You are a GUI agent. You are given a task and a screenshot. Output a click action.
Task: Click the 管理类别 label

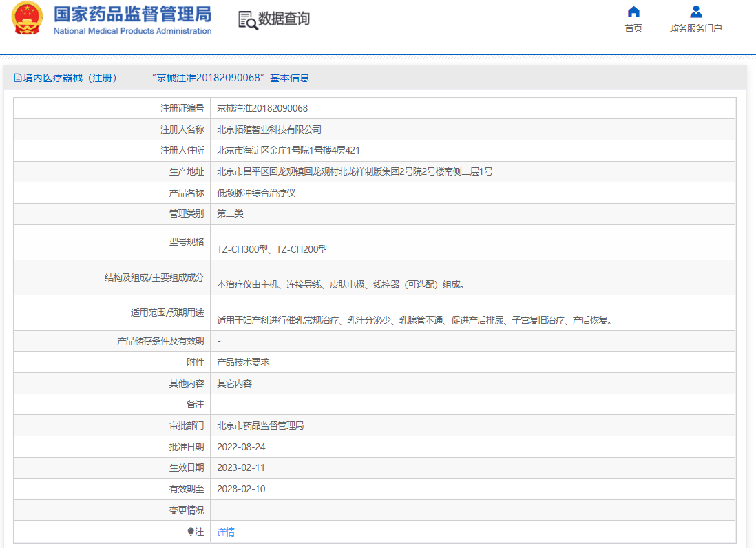[x=187, y=213]
